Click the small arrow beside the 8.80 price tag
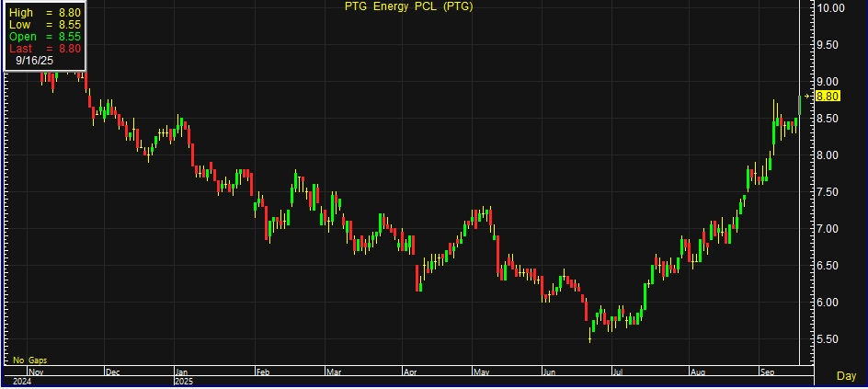The width and height of the screenshot is (868, 389). point(809,96)
